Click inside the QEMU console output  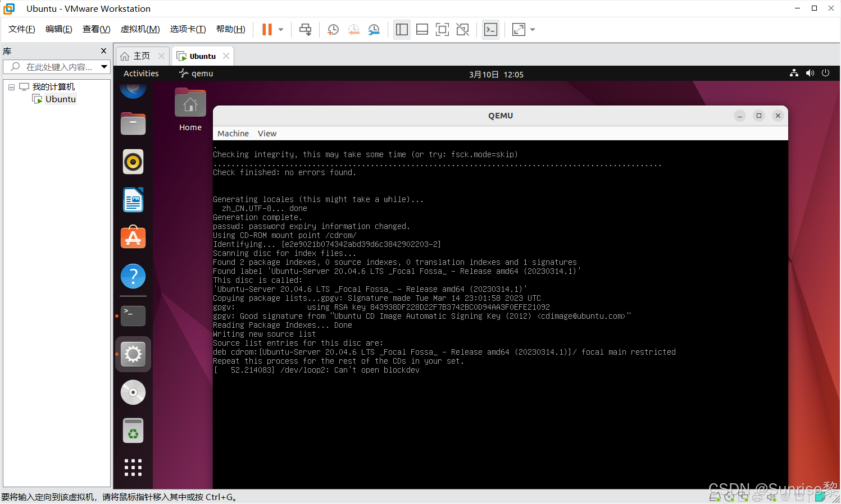coord(500,314)
